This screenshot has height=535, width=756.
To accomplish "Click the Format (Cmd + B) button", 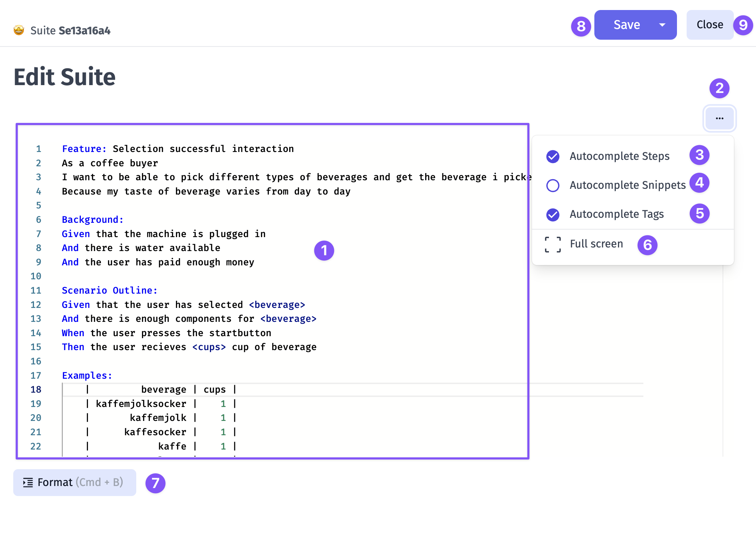I will [x=75, y=482].
